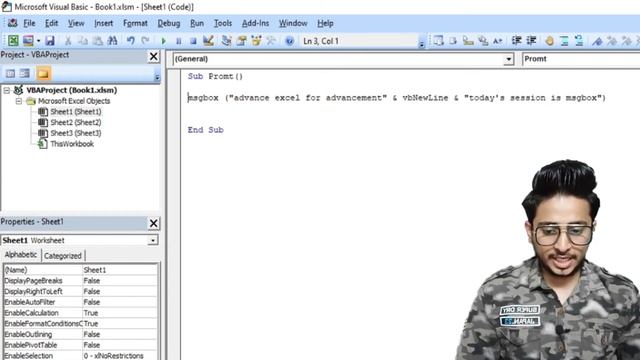640x360 pixels.
Task: Click the Comment Block toolbar icon
Action: [x=564, y=40]
